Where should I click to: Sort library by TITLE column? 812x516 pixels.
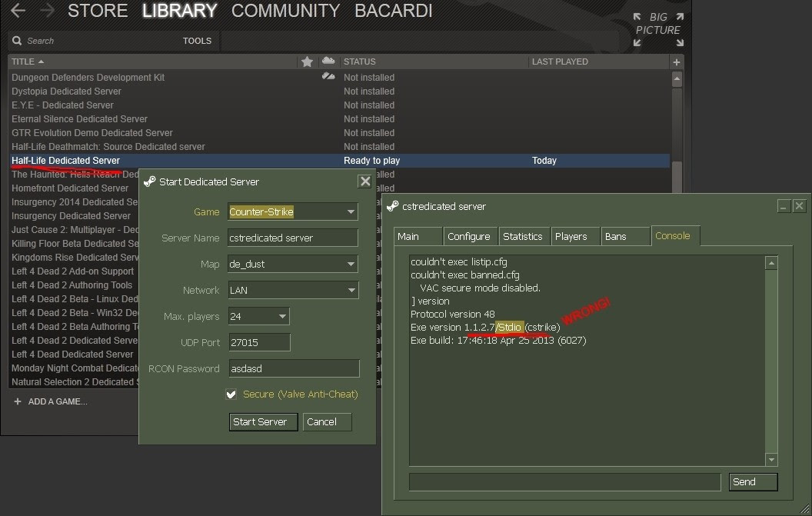coord(28,62)
